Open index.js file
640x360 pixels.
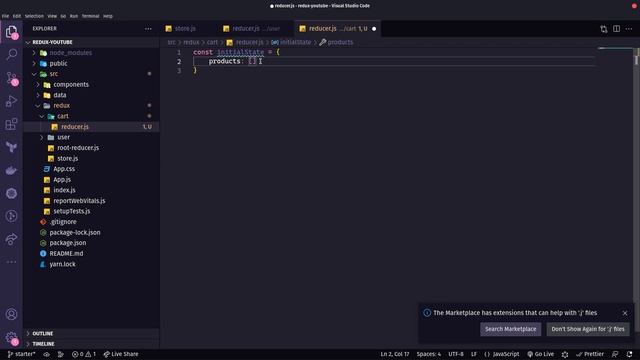pyautogui.click(x=64, y=190)
